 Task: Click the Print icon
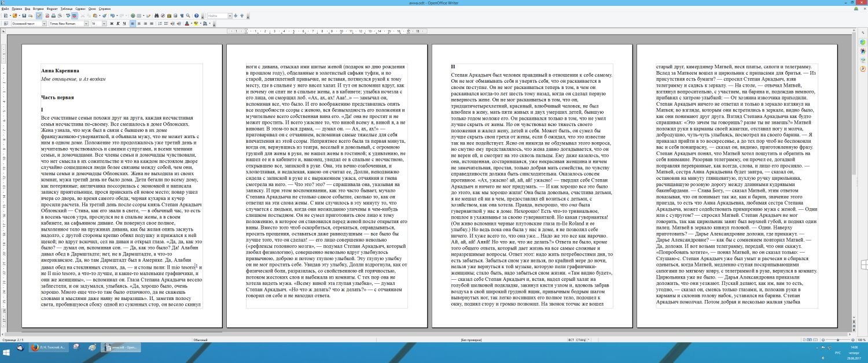[x=53, y=16]
